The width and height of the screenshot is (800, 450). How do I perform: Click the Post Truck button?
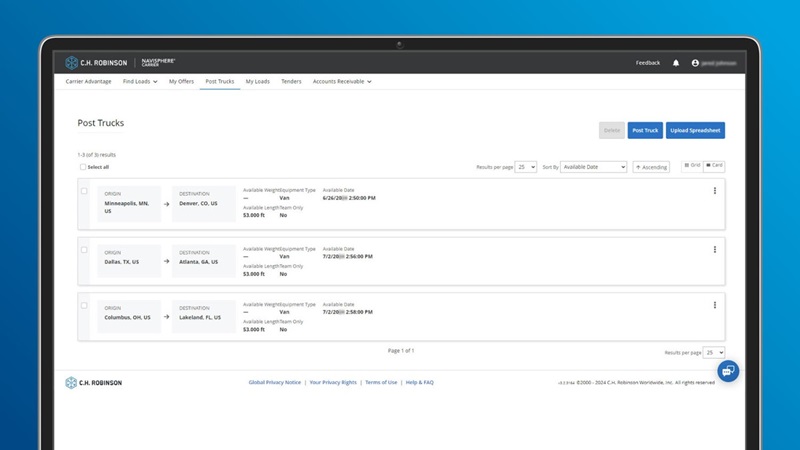pyautogui.click(x=645, y=130)
